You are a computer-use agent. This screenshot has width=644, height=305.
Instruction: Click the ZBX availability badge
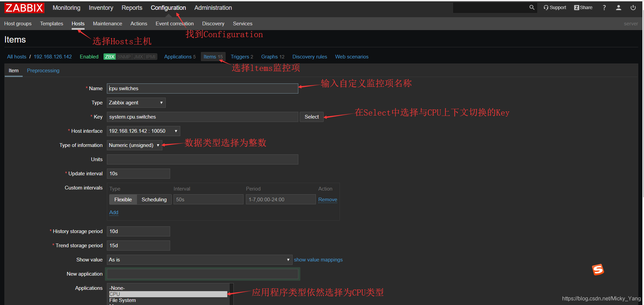coord(110,57)
